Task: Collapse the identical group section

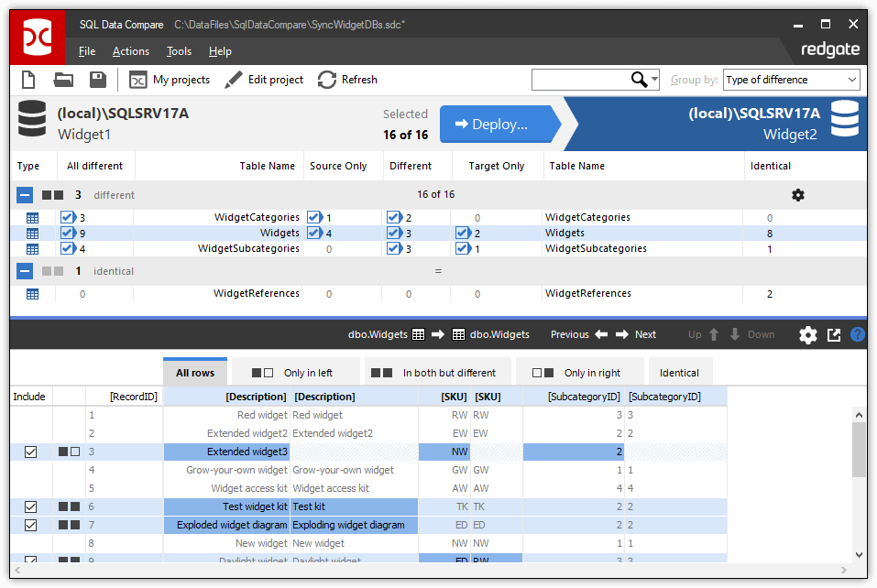Action: pyautogui.click(x=25, y=270)
